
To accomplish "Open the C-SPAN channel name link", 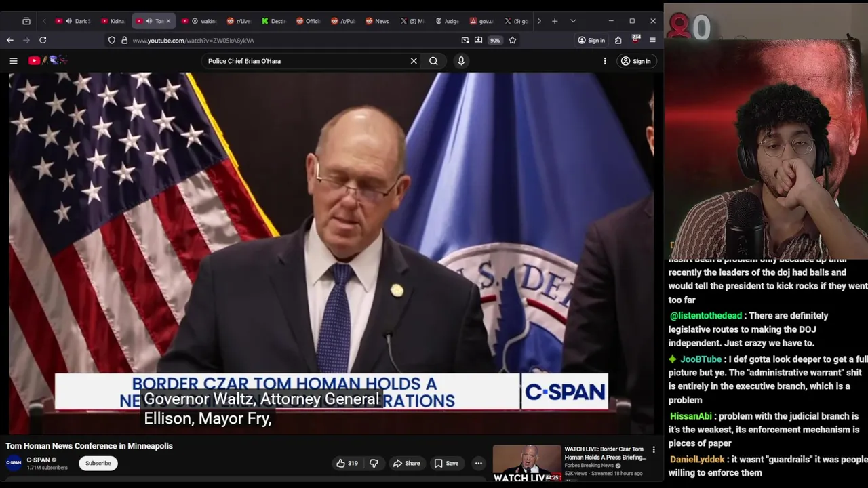I will pos(38,460).
